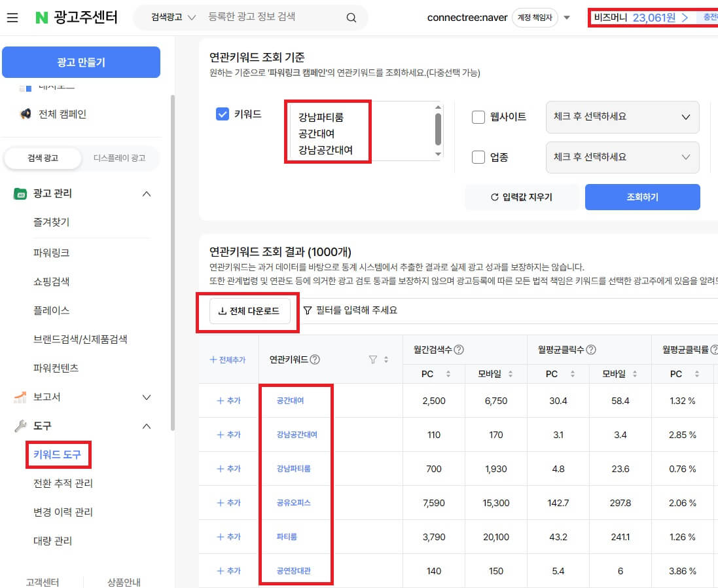The image size is (718, 588).
Task: Open 강남파티룸 keyword link in results
Action: tap(293, 468)
